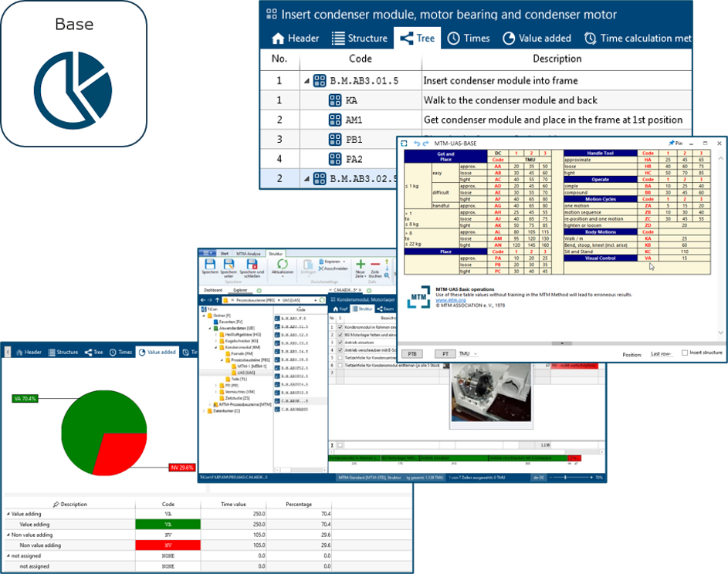Click the green plus Neue Zeile icon
Image resolution: width=728 pixels, height=574 pixels.
click(361, 264)
